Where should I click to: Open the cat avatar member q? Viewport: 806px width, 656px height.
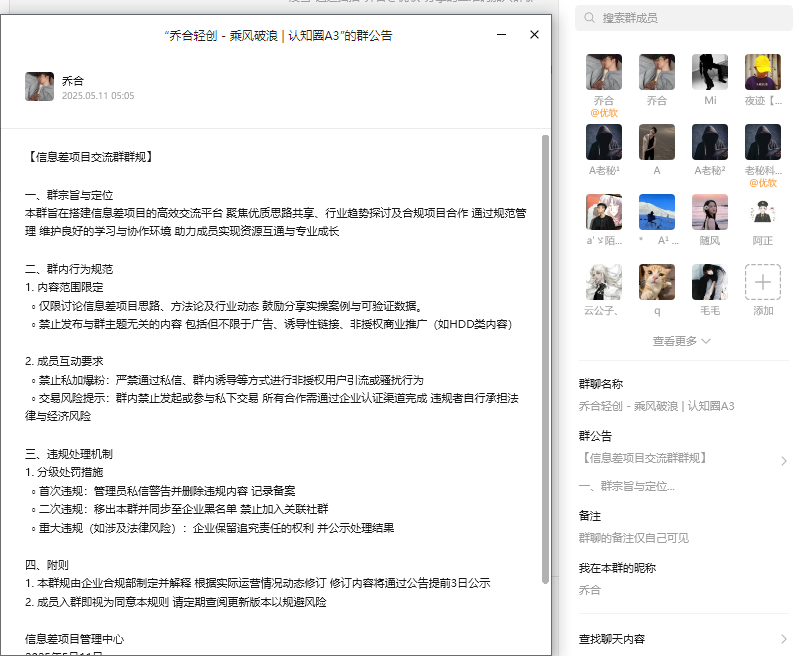tap(657, 282)
